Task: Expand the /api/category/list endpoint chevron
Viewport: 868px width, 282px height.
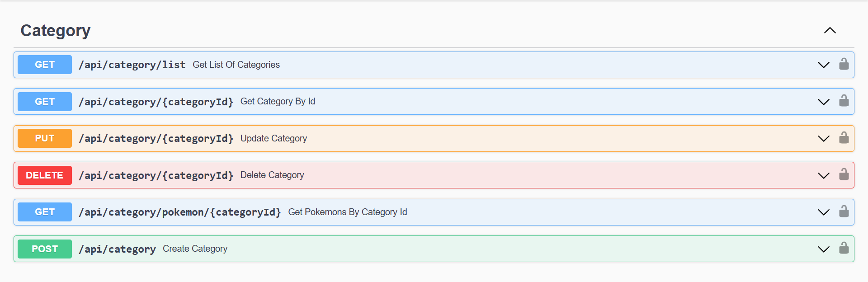Action: [823, 65]
